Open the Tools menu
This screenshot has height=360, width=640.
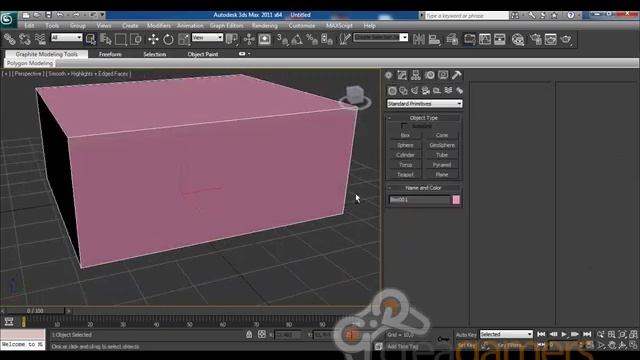click(x=52, y=25)
